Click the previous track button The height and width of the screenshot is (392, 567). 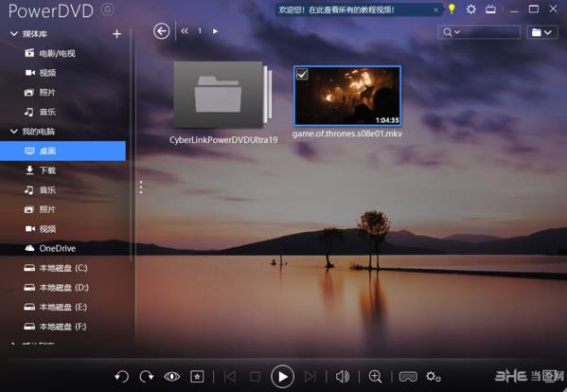[230, 377]
